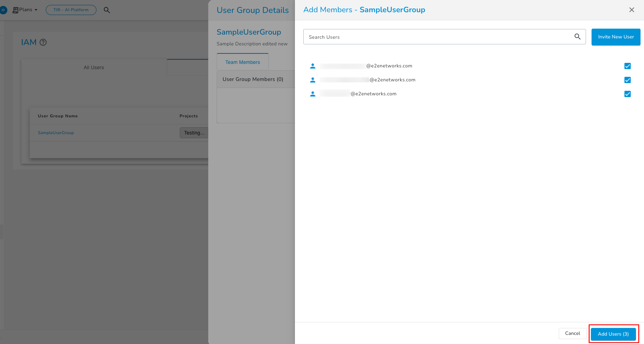This screenshot has height=344, width=644.
Task: Click the first user's avatar icon
Action: [313, 66]
